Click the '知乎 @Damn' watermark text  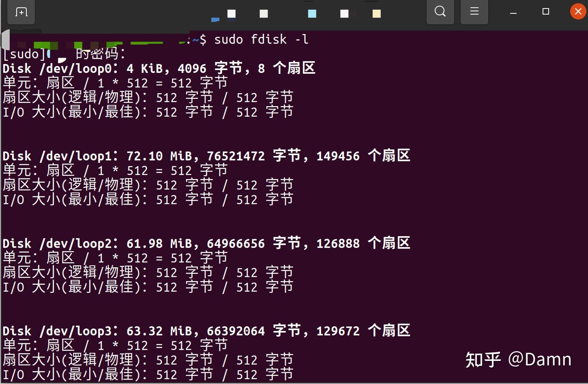pos(518,359)
